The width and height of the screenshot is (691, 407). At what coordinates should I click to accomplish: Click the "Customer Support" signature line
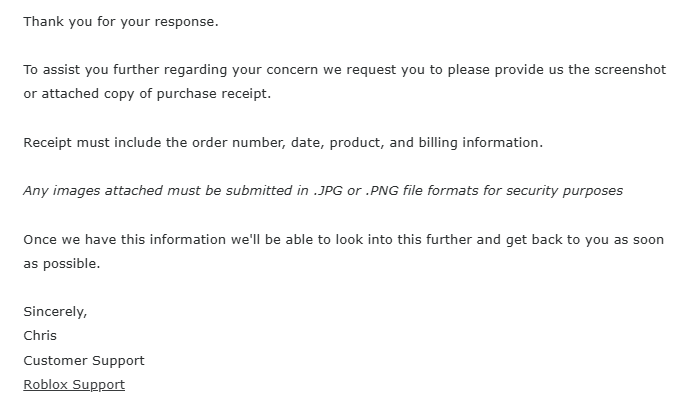(84, 360)
